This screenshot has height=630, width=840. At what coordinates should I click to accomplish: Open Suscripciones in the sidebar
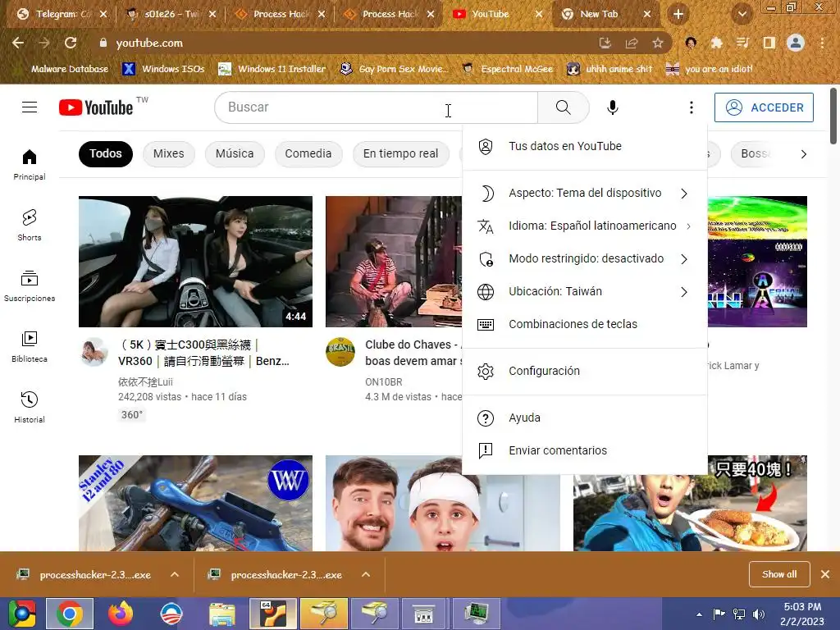30,286
